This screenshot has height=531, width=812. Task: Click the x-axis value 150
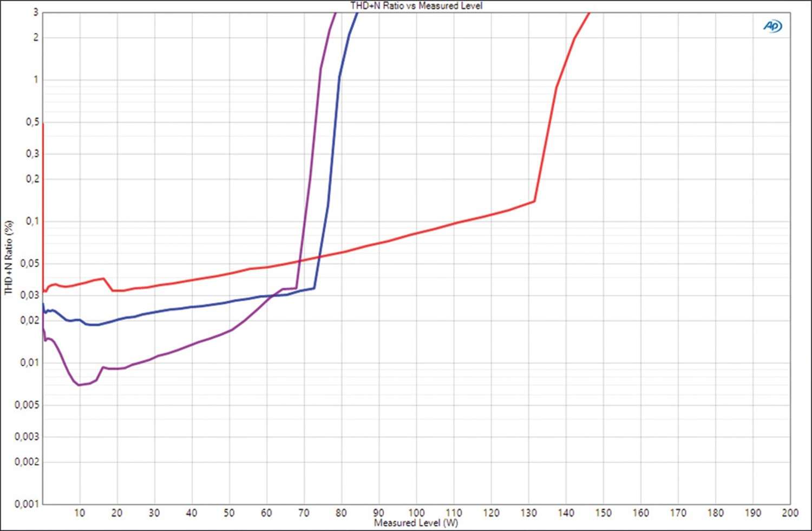pos(603,513)
